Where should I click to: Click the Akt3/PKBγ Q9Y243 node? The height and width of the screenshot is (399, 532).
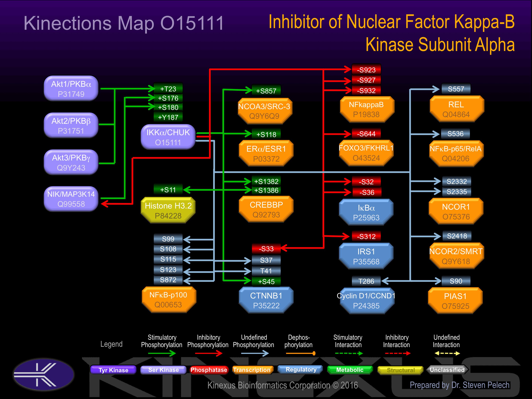click(71, 162)
